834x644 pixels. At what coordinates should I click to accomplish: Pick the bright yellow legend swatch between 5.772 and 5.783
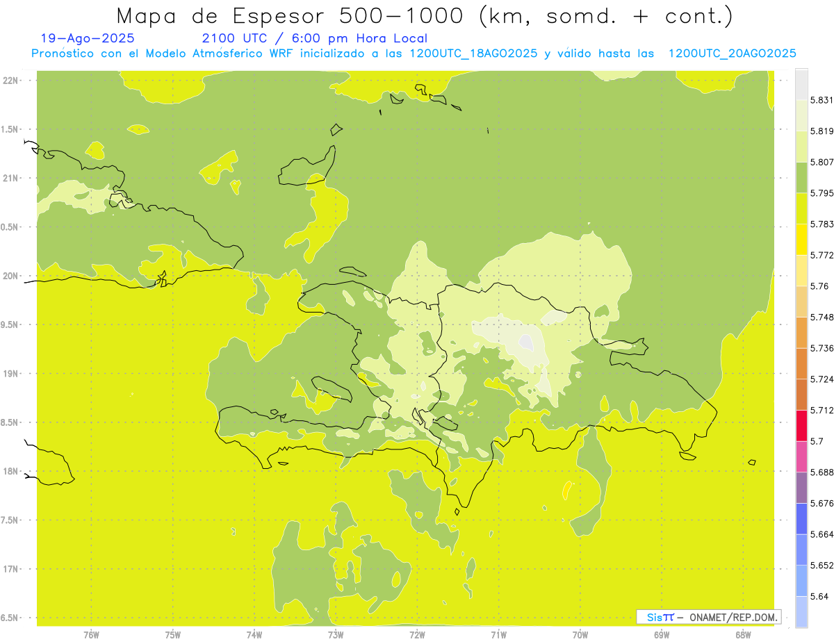pyautogui.click(x=801, y=240)
